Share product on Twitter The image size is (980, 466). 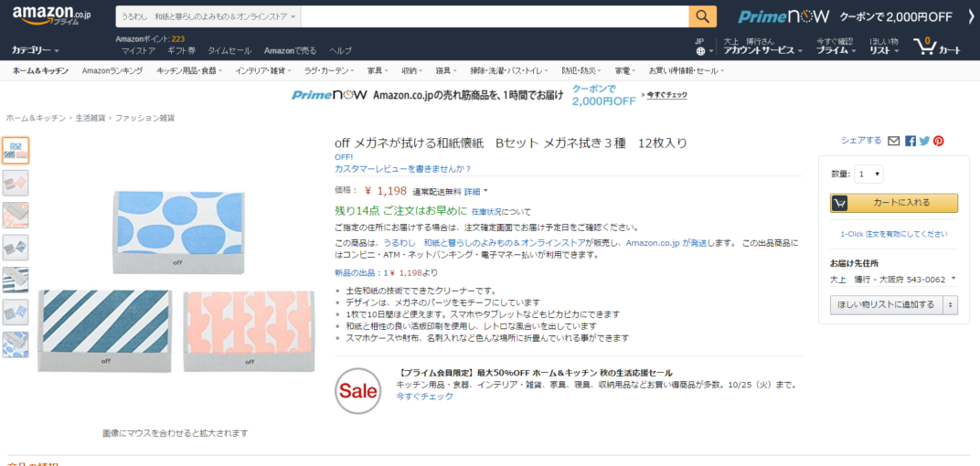[x=924, y=141]
